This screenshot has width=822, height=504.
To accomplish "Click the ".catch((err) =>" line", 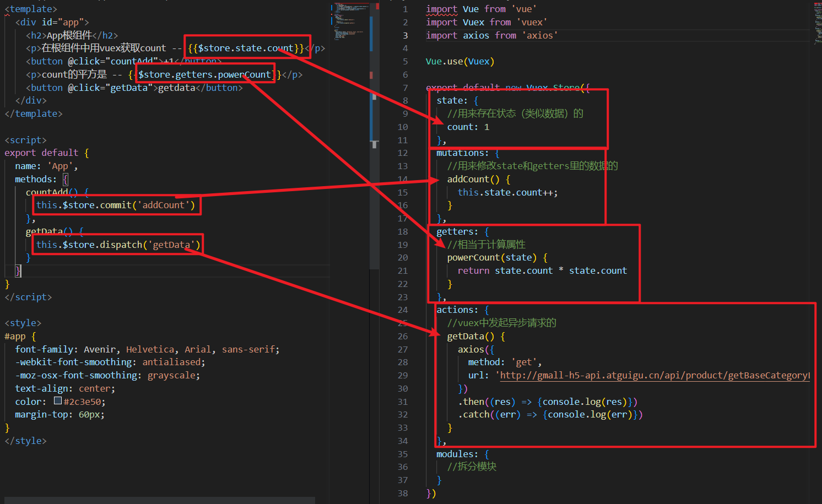I will click(x=550, y=414).
